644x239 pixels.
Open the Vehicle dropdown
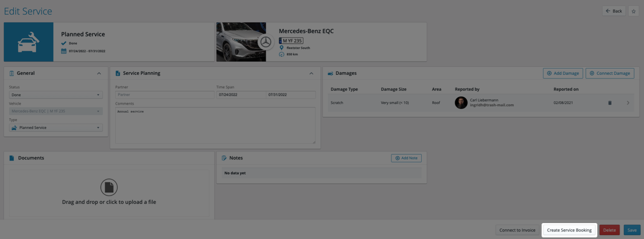point(56,111)
